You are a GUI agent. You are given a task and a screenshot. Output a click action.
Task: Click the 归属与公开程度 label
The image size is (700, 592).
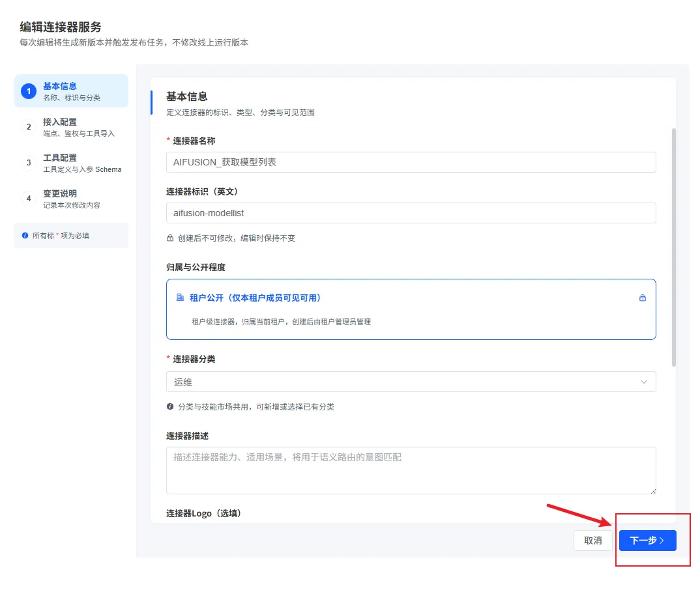point(196,267)
